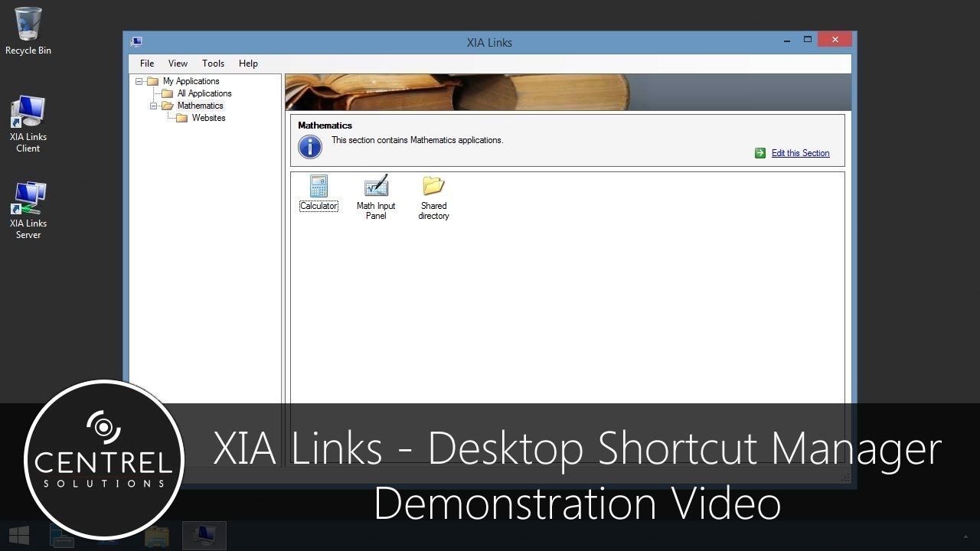The height and width of the screenshot is (551, 980).
Task: Select the Recycle Bin desktop icon
Action: (28, 31)
